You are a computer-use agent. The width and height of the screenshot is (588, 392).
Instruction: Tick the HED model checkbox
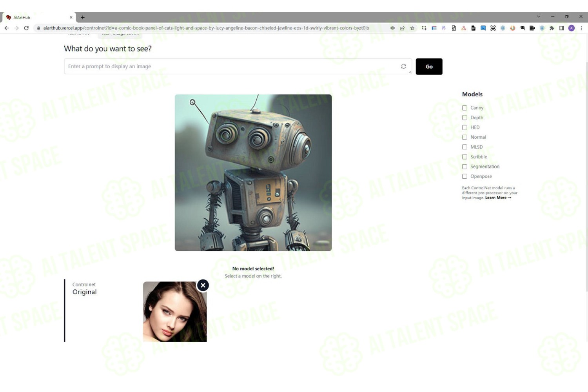point(465,127)
